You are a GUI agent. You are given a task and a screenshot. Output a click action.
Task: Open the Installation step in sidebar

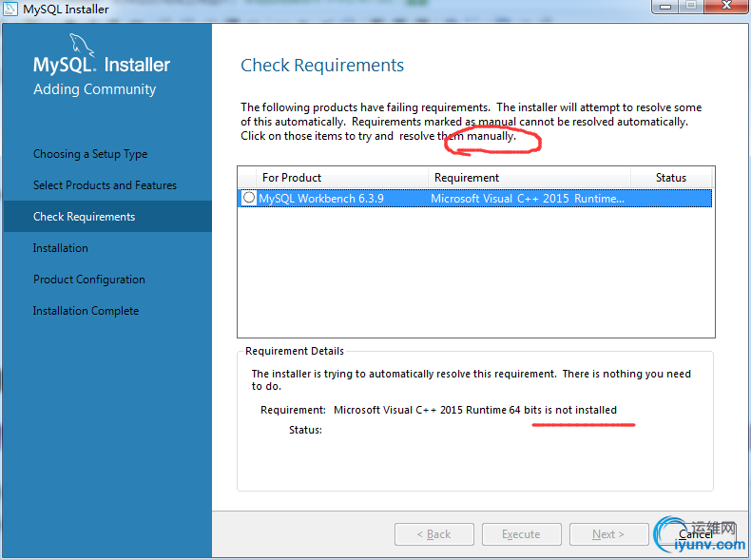60,248
